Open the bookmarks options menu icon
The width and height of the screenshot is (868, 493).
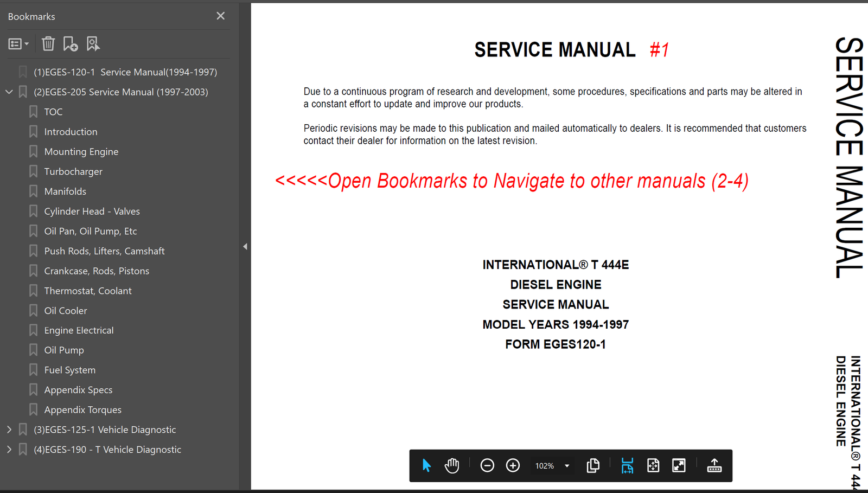(x=18, y=44)
